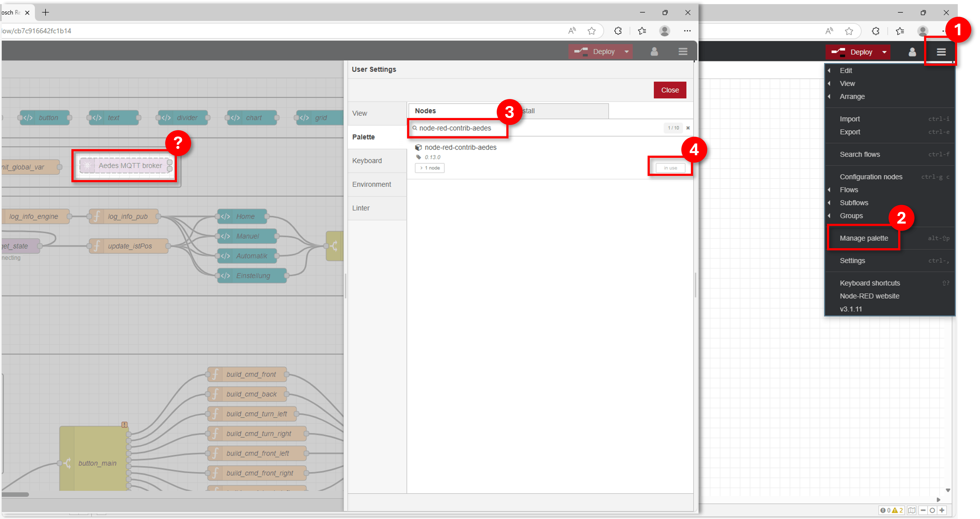
Task: Select Manage palette in menu
Action: click(889, 238)
